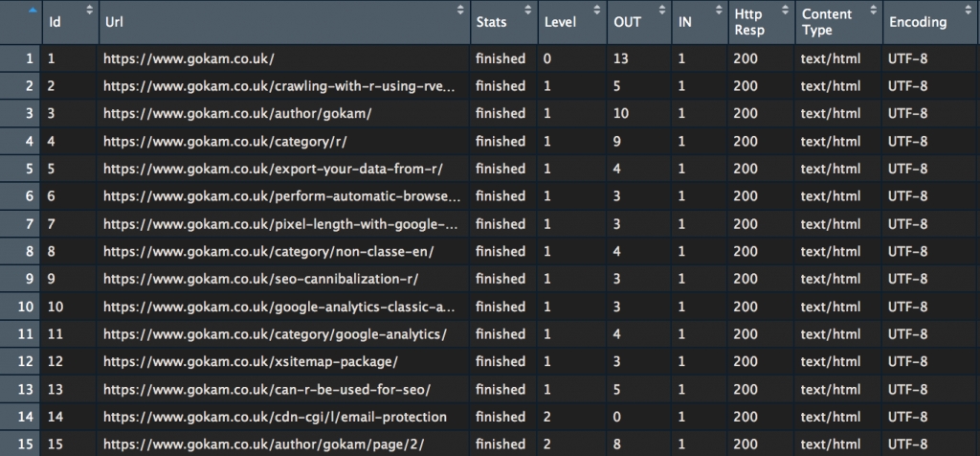Click the xsitemap-package URL cell
Screen dimensions: 980x456
250,362
